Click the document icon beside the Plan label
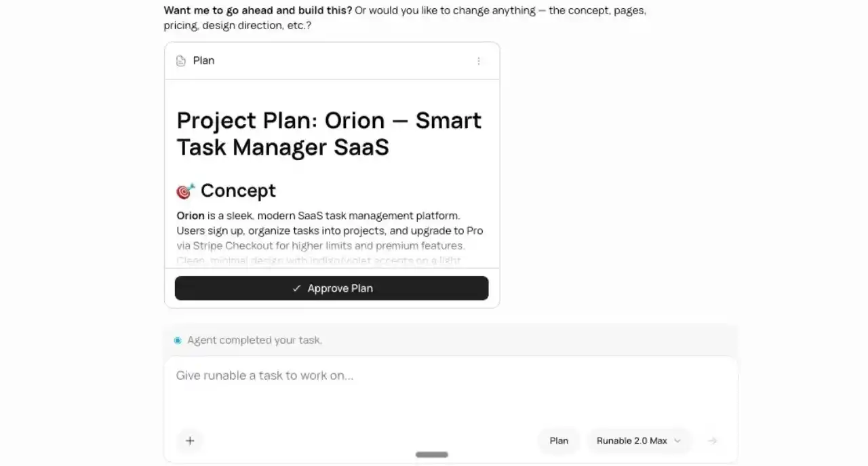Viewport: 868px width, 466px height. point(180,60)
